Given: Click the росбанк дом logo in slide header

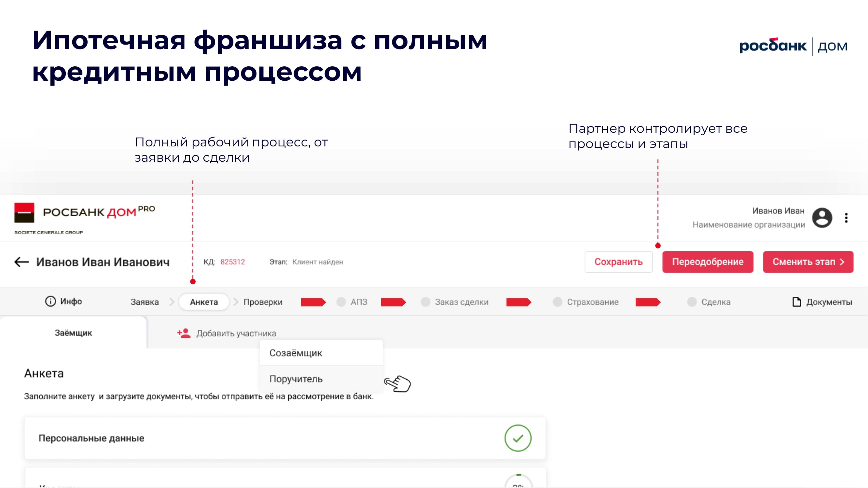Looking at the screenshot, I should (x=793, y=46).
